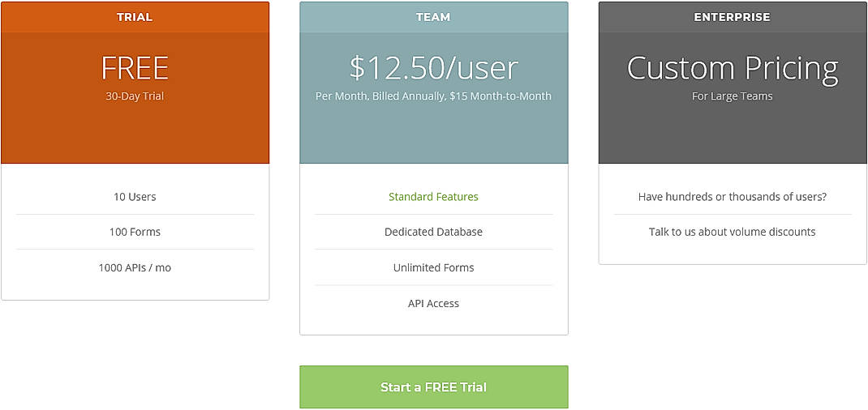The image size is (868, 410).
Task: Click the 30-Day Trial subtitle
Action: [135, 96]
